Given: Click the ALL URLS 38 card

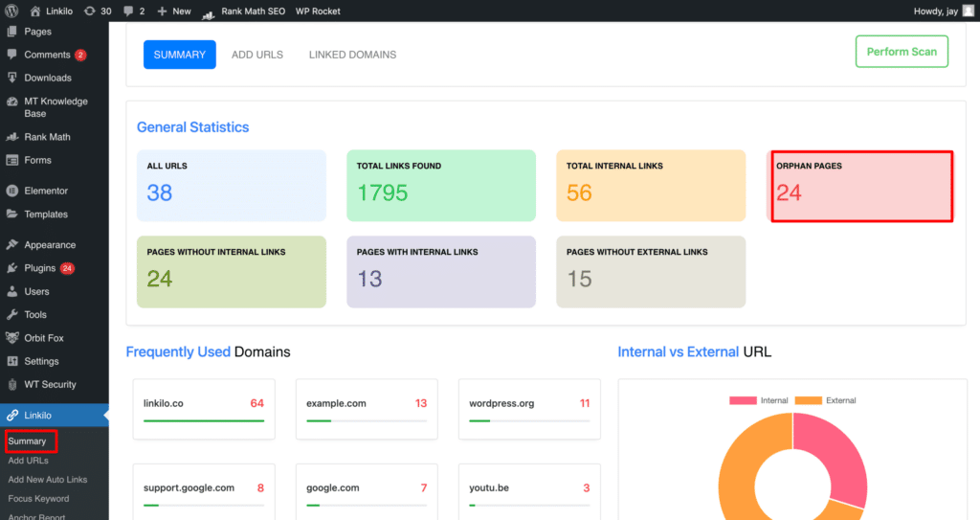Looking at the screenshot, I should 232,185.
